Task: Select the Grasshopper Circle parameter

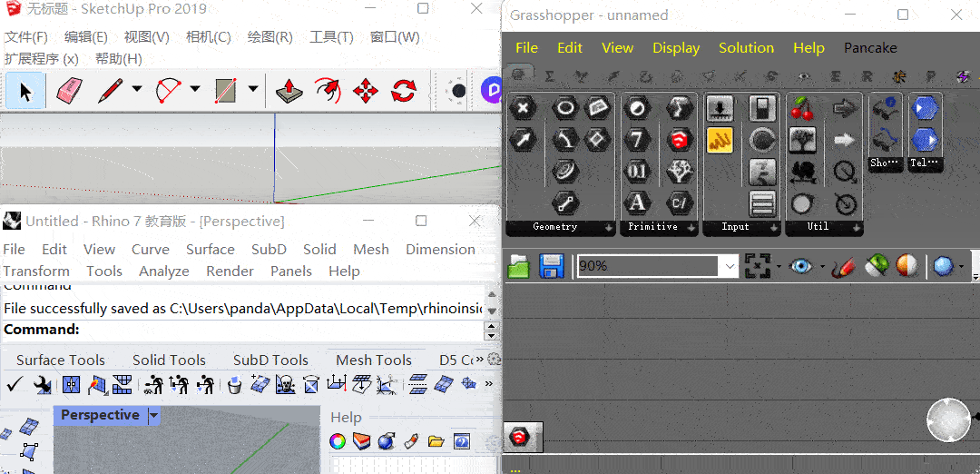Action: [x=565, y=108]
